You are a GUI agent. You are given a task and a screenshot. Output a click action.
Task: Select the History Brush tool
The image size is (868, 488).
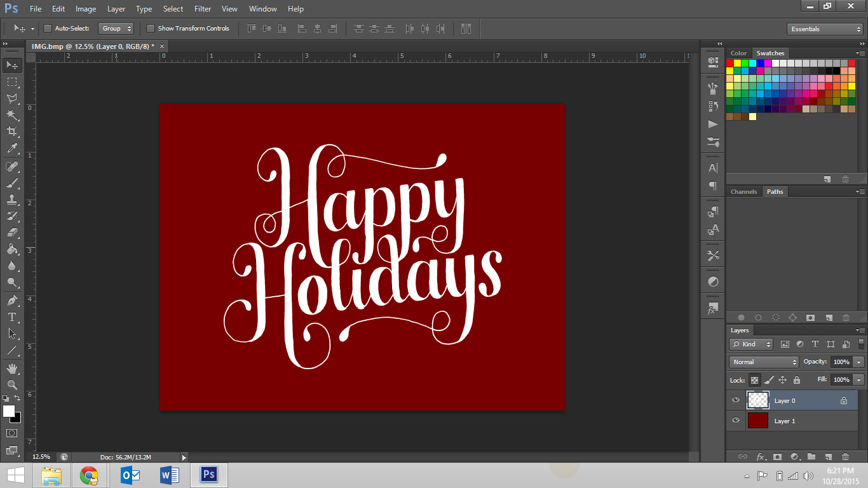pos(12,216)
